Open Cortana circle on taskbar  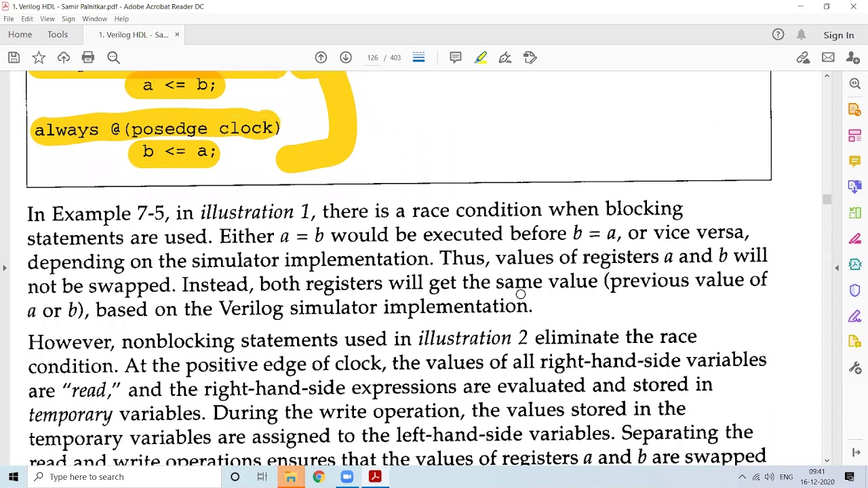click(x=235, y=476)
